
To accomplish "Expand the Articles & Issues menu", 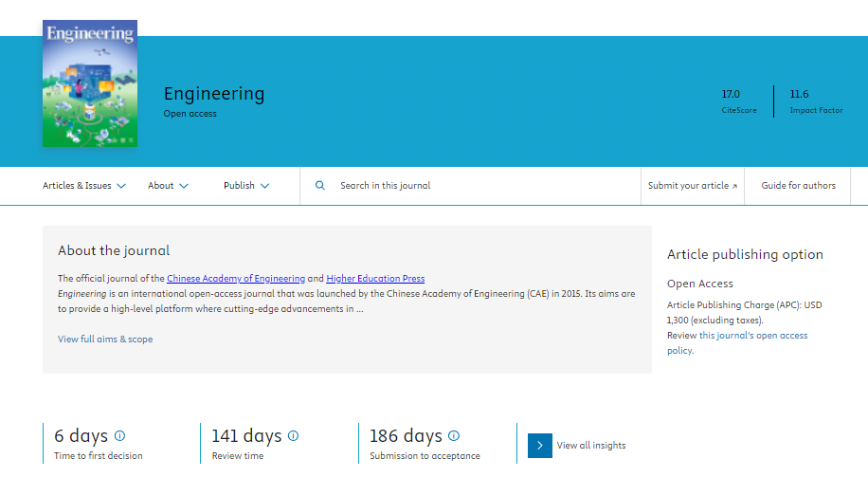I will [x=84, y=186].
